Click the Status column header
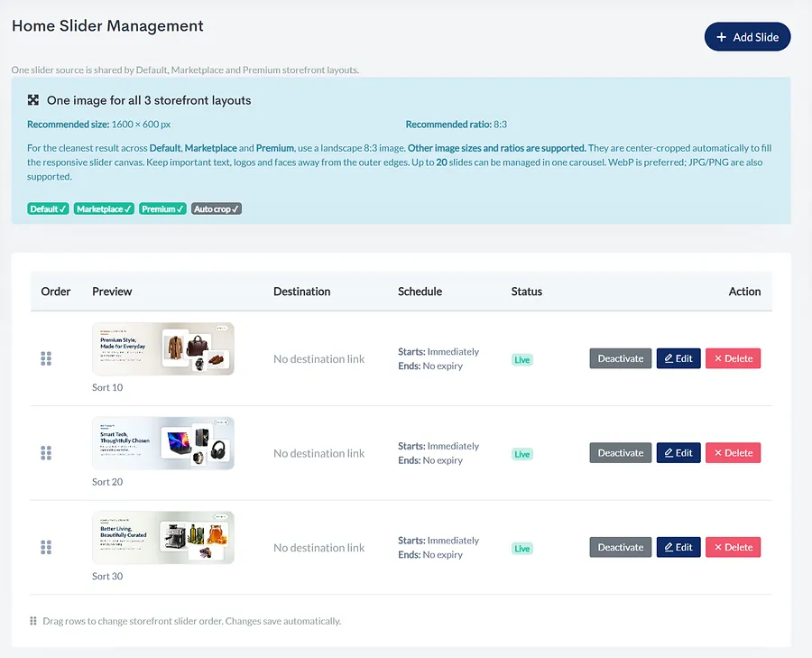 (527, 292)
